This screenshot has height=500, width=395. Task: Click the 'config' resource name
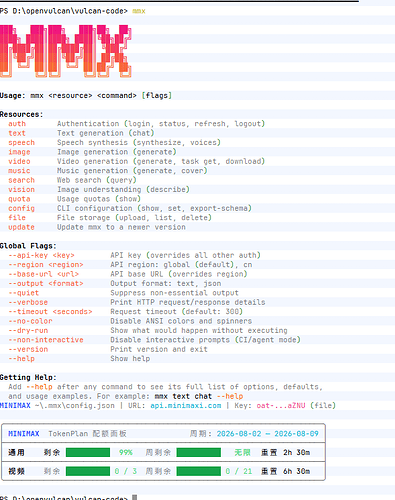click(x=21, y=208)
